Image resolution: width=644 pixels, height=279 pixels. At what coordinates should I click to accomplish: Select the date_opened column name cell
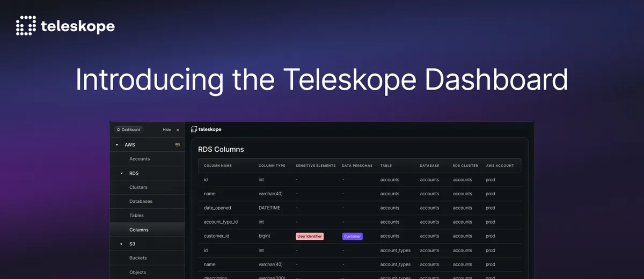(x=217, y=208)
